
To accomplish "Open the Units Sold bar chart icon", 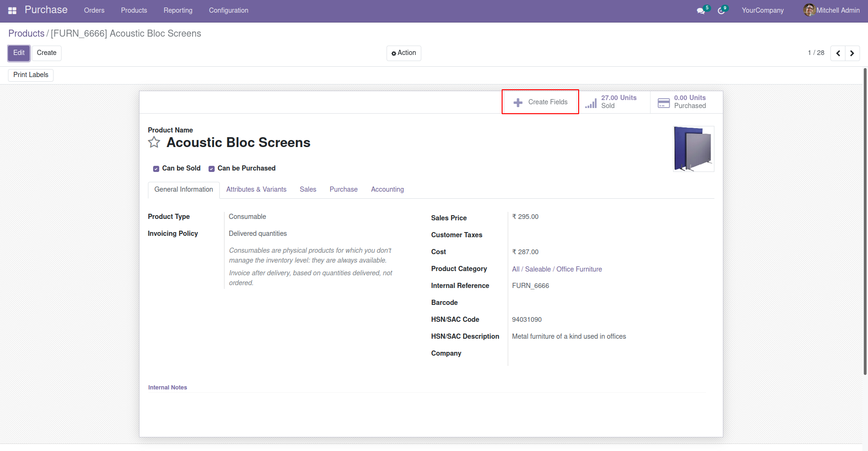I will point(591,103).
